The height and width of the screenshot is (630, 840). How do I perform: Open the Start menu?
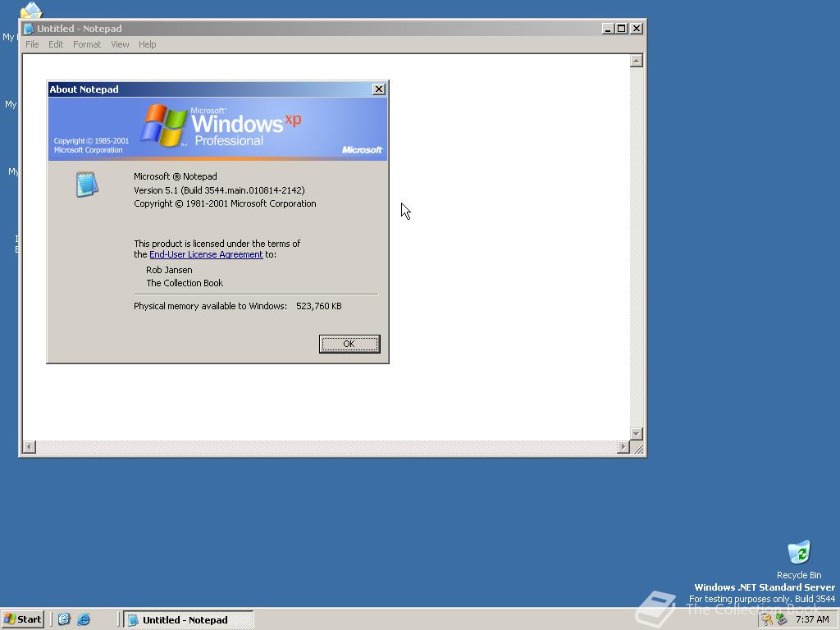(23, 619)
